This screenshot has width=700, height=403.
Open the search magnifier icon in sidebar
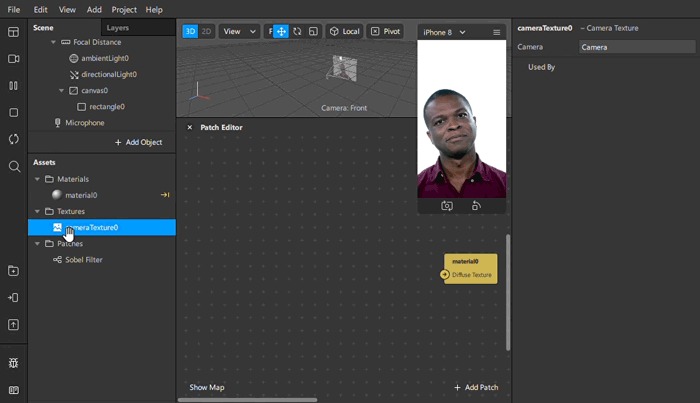(x=14, y=166)
